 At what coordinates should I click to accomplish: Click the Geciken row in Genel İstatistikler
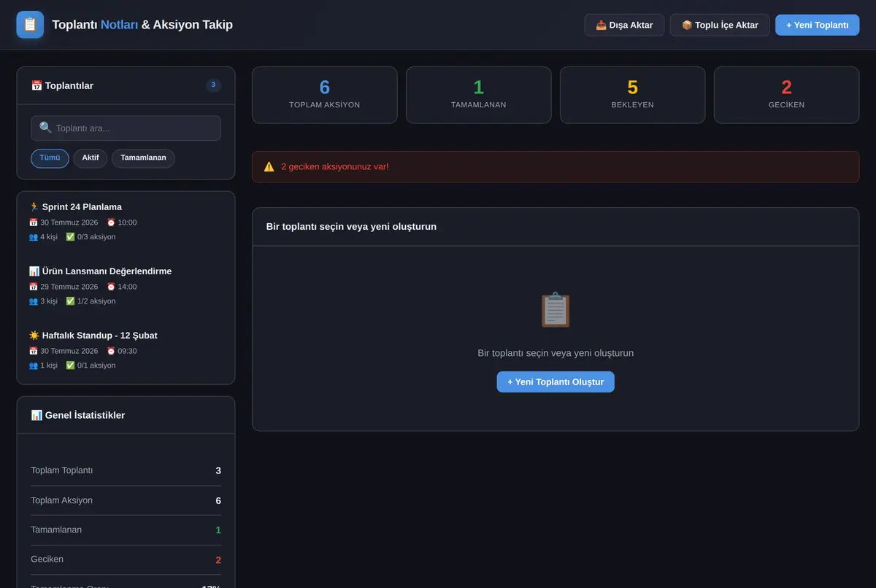pyautogui.click(x=126, y=560)
